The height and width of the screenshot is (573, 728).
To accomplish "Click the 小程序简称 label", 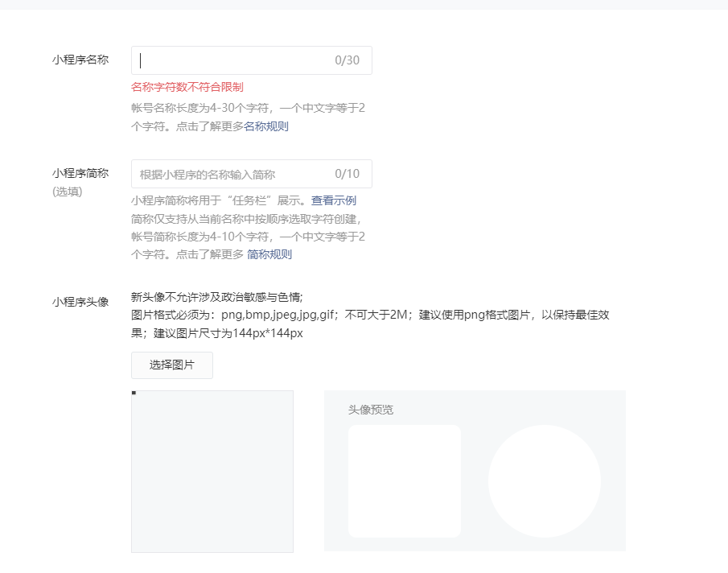I will click(x=80, y=173).
